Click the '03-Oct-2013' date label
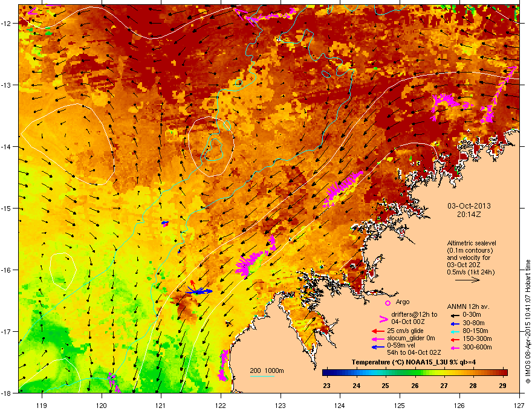This screenshot has width=532, height=411. pyautogui.click(x=469, y=206)
